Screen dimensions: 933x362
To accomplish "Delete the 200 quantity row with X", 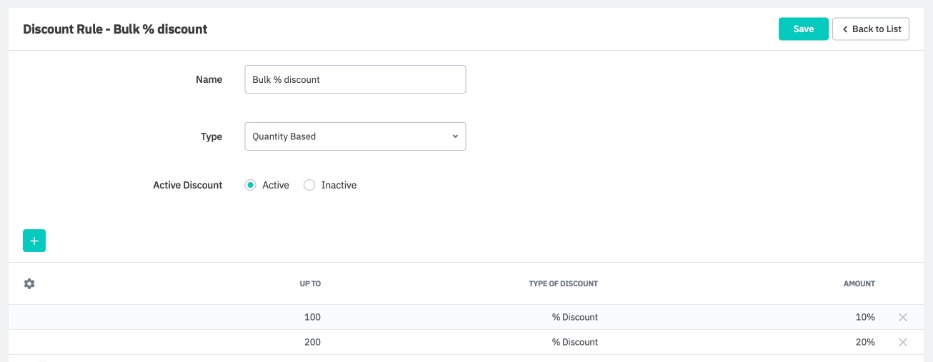I will [x=903, y=342].
